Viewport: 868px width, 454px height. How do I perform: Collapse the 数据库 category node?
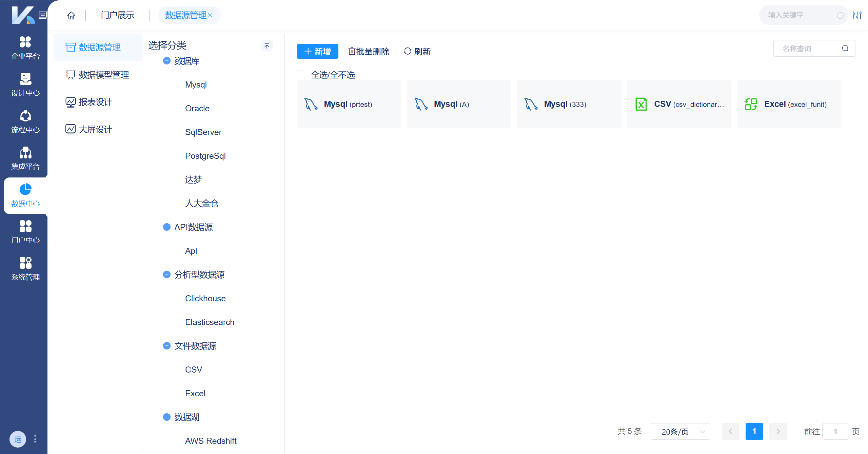[x=166, y=61]
